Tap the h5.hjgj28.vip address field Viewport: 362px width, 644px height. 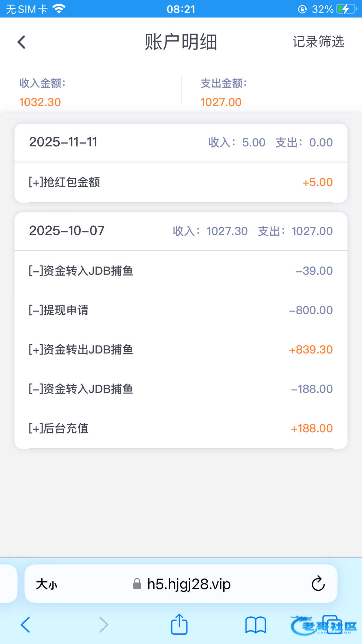[x=189, y=584]
